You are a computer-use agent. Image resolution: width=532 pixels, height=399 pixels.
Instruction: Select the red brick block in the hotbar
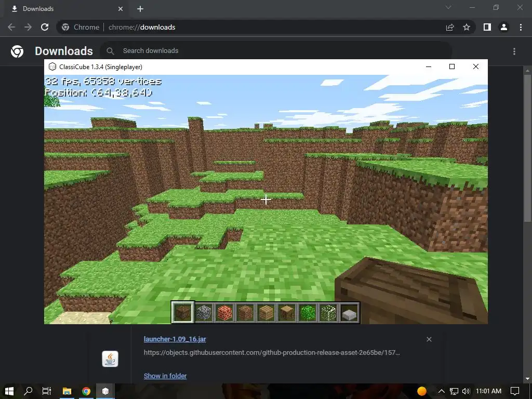tap(224, 312)
